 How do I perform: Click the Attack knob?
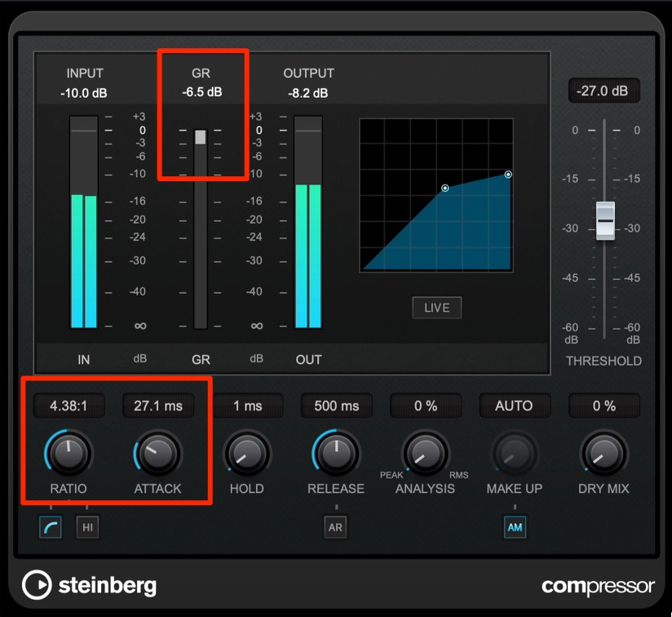coord(157,453)
